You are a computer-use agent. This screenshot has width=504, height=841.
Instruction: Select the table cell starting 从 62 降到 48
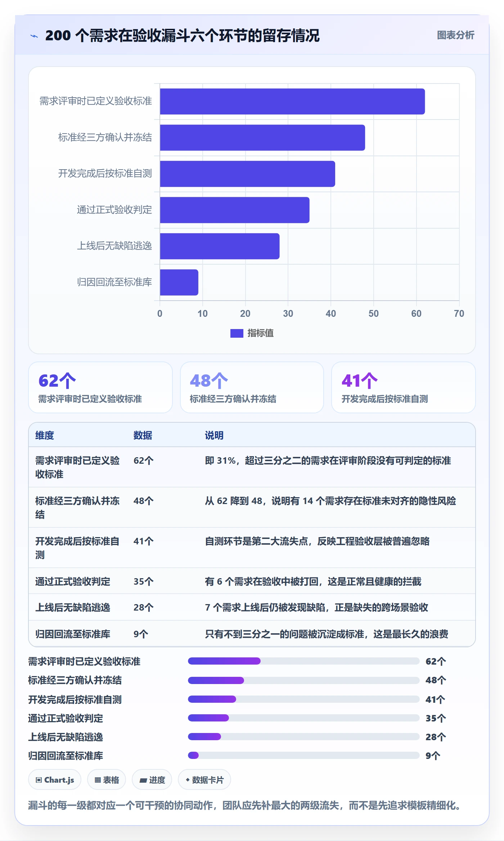coord(330,501)
